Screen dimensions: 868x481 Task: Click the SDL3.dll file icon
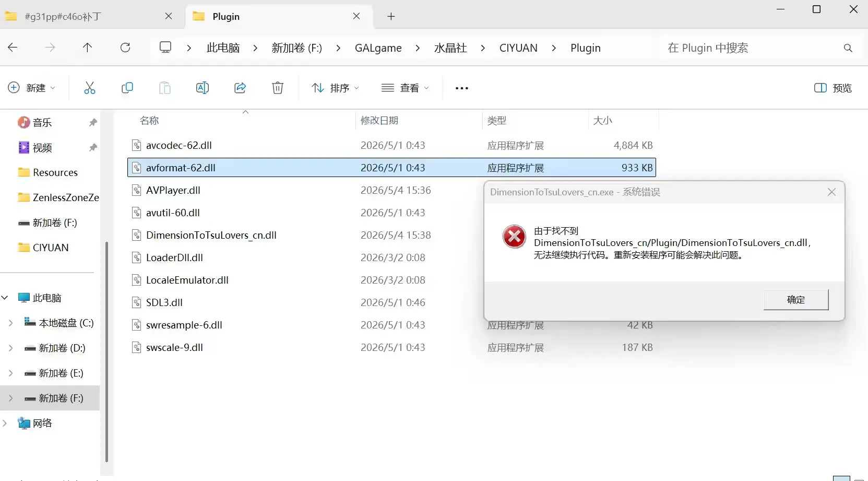tap(136, 302)
